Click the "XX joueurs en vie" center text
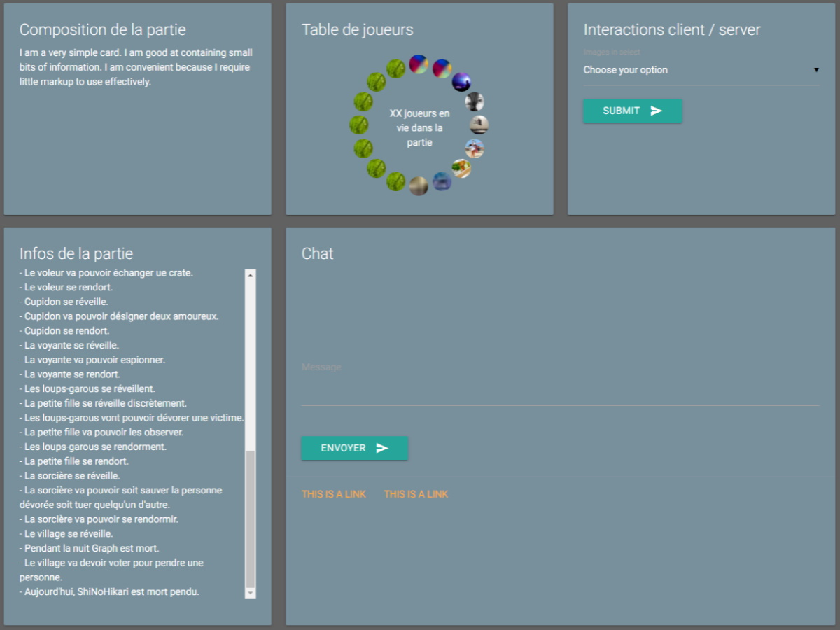Image resolution: width=840 pixels, height=630 pixels. pos(419,127)
